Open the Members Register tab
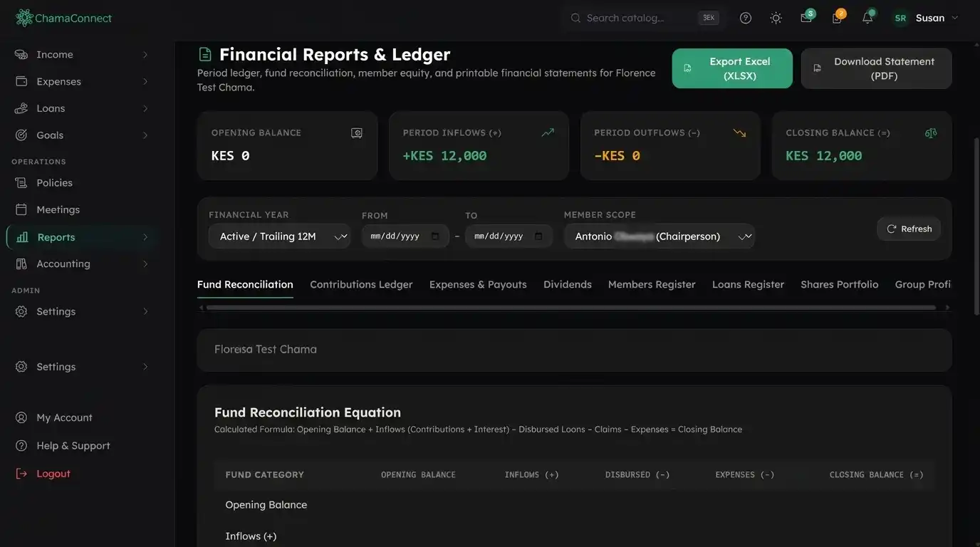Image resolution: width=980 pixels, height=547 pixels. pos(652,284)
